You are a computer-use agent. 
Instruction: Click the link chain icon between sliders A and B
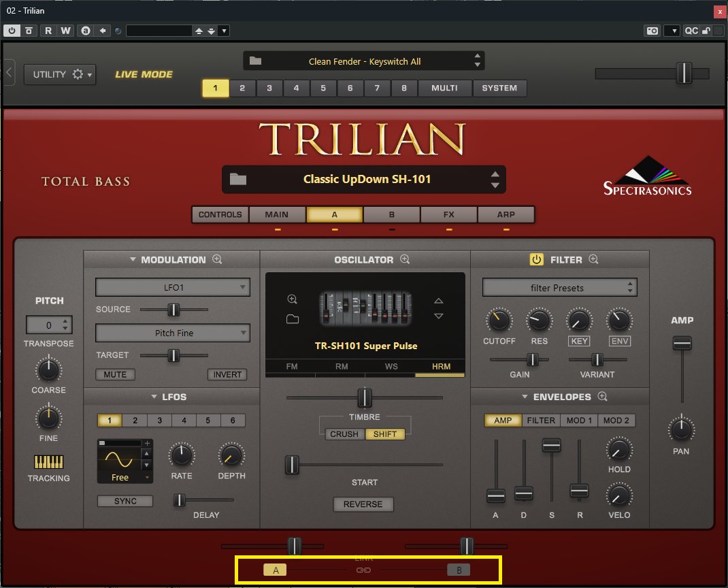[x=363, y=570]
